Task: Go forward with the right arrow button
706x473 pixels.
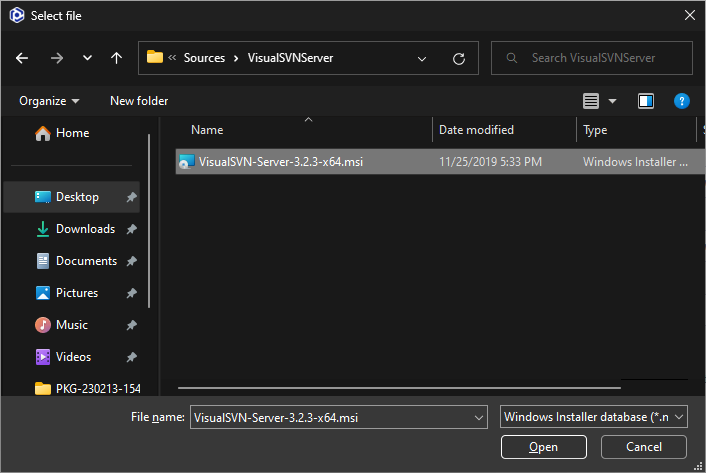Action: [x=57, y=58]
